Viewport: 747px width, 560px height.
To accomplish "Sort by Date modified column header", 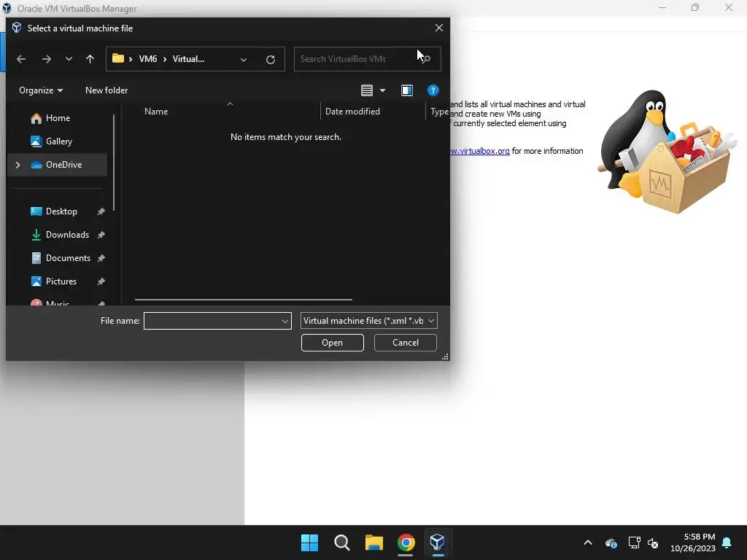I will [352, 112].
